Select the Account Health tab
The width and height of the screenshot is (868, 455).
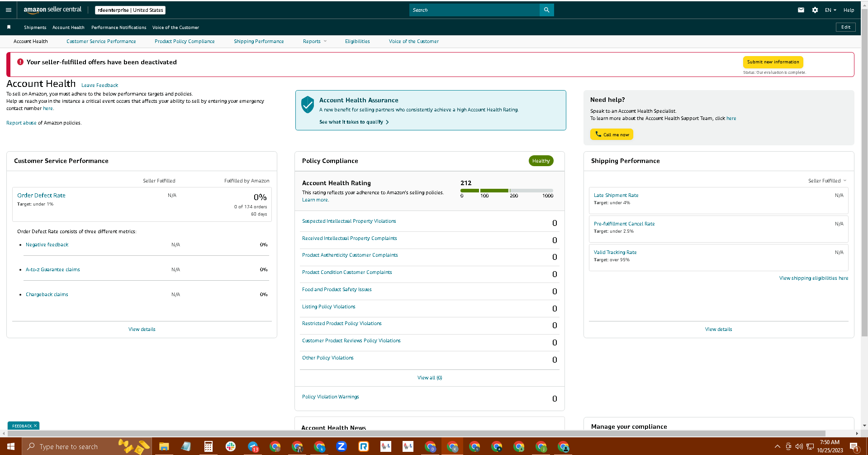point(31,41)
